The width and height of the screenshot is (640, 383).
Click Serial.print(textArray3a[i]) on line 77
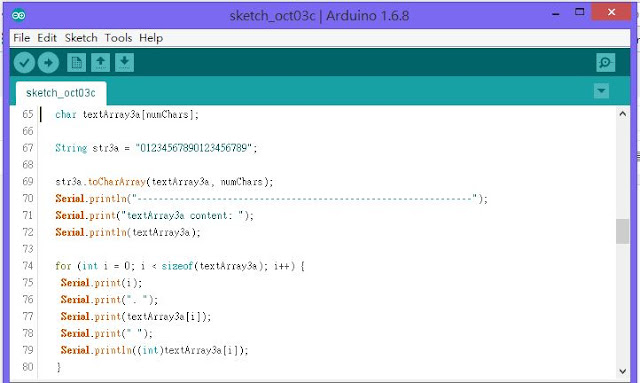pos(136,316)
